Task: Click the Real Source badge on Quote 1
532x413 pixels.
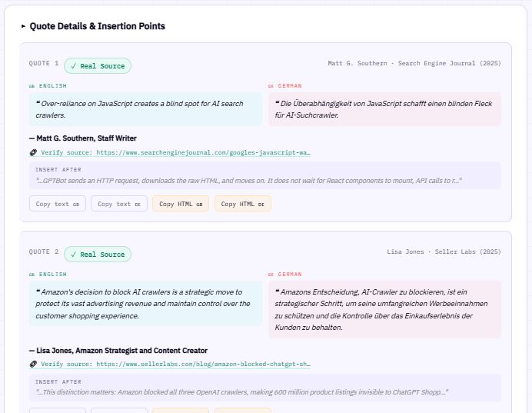Action: pos(98,66)
